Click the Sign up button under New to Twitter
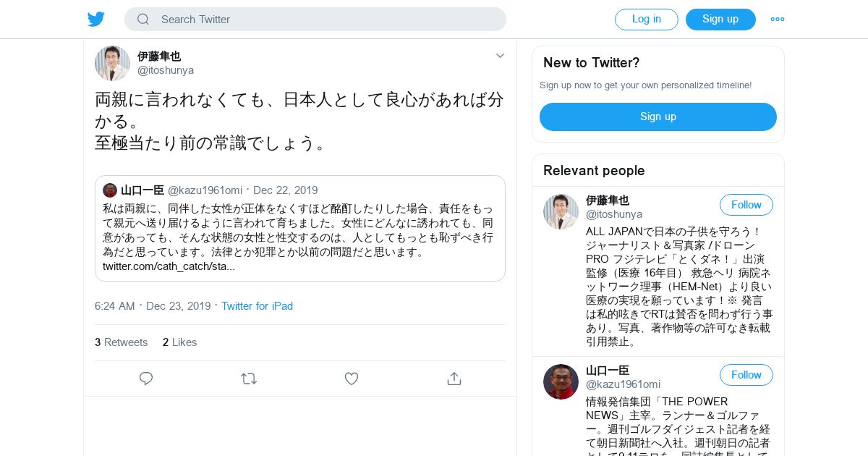868x456 pixels. coord(658,117)
